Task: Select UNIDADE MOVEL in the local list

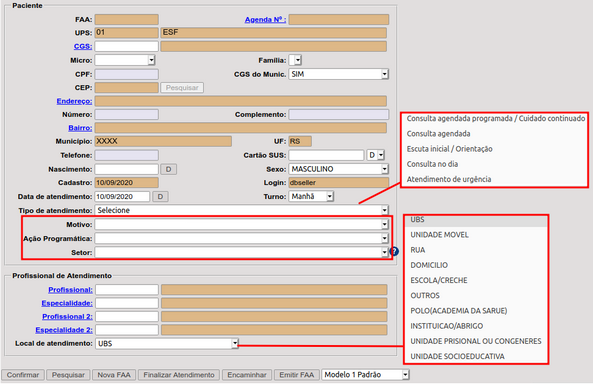Action: (439, 235)
